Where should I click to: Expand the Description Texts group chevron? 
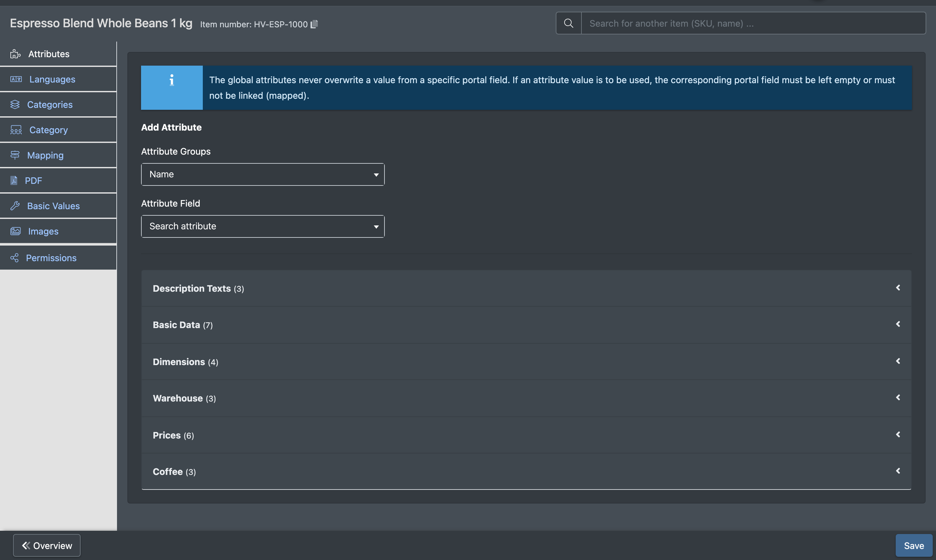click(898, 288)
